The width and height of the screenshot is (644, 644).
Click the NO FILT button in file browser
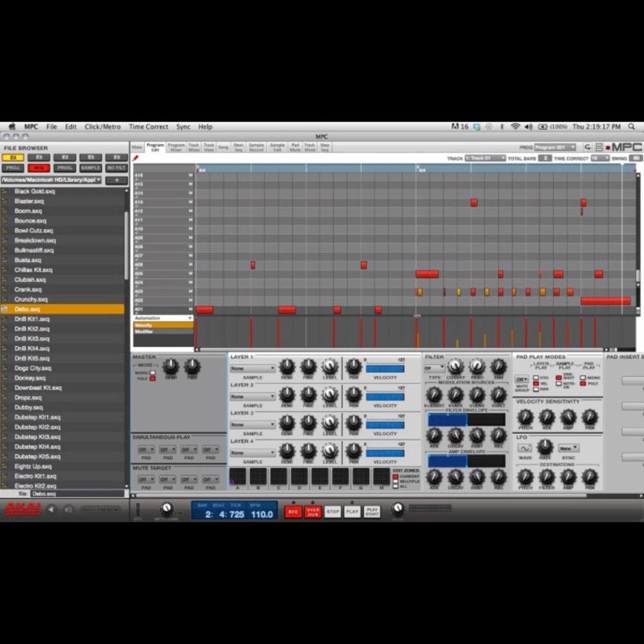117,167
